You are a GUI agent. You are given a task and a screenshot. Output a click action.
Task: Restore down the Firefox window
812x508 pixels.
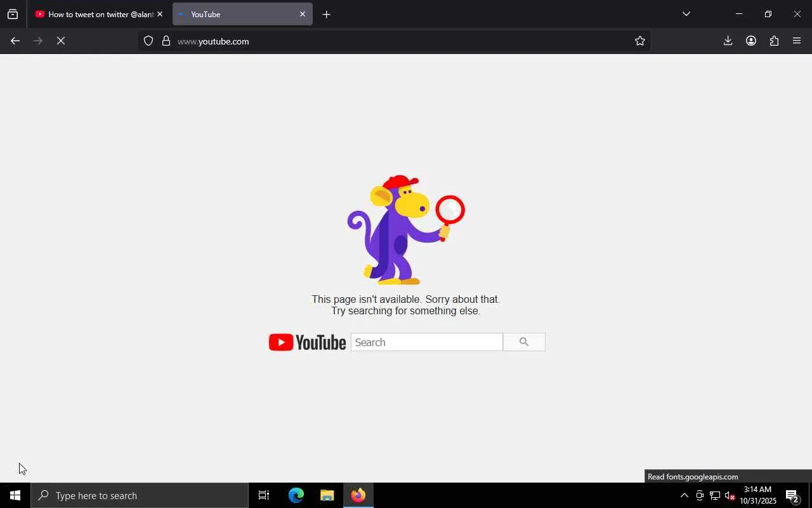(768, 14)
